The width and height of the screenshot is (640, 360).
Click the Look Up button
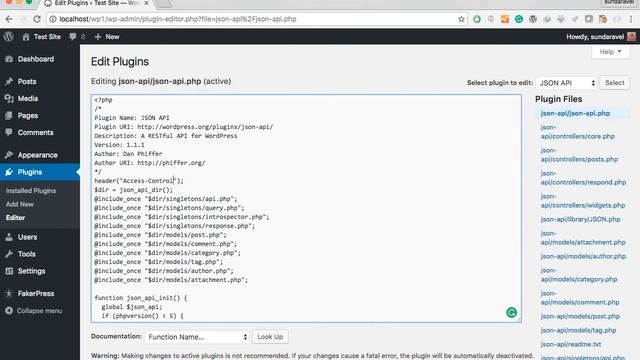pos(270,337)
